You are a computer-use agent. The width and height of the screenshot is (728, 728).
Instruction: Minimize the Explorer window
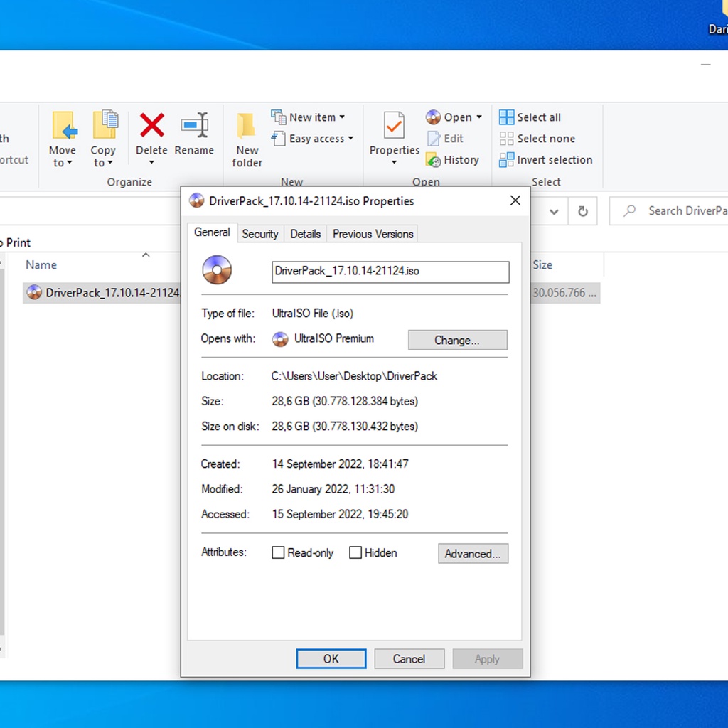click(705, 65)
